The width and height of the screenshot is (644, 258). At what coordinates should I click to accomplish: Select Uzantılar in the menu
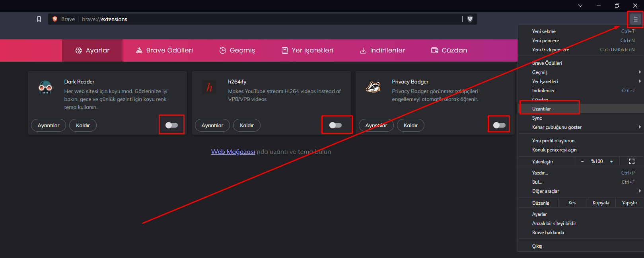point(581,109)
